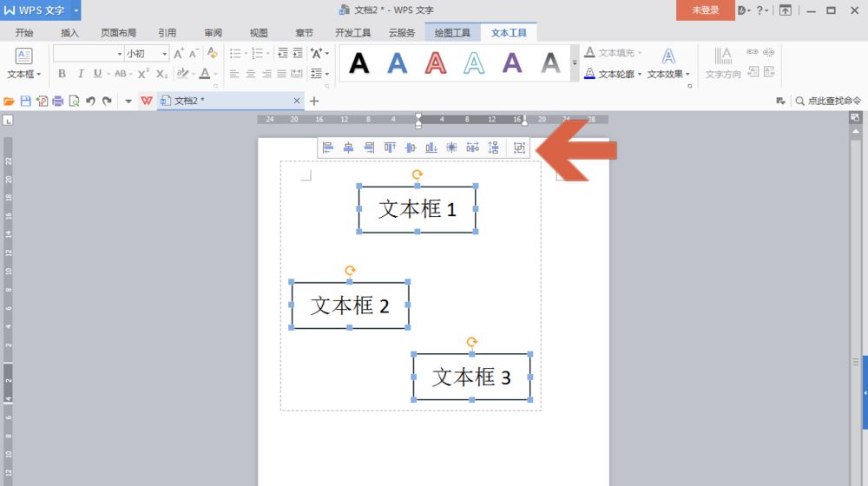868x486 pixels.
Task: Click the 未登录 login button
Action: tap(705, 10)
